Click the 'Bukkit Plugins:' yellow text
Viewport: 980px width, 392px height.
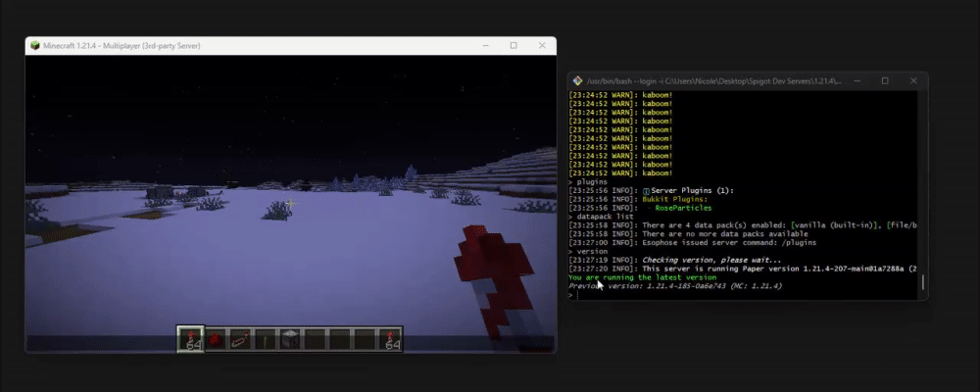[x=675, y=200]
